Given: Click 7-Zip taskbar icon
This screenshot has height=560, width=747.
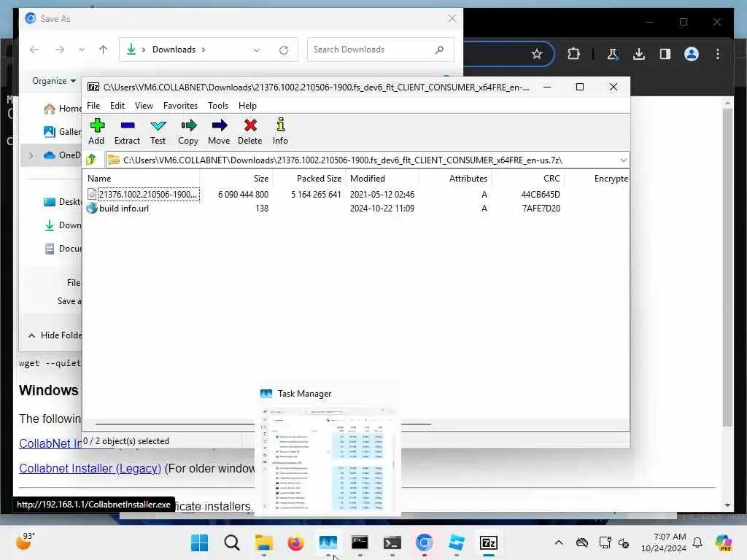Looking at the screenshot, I should point(489,542).
